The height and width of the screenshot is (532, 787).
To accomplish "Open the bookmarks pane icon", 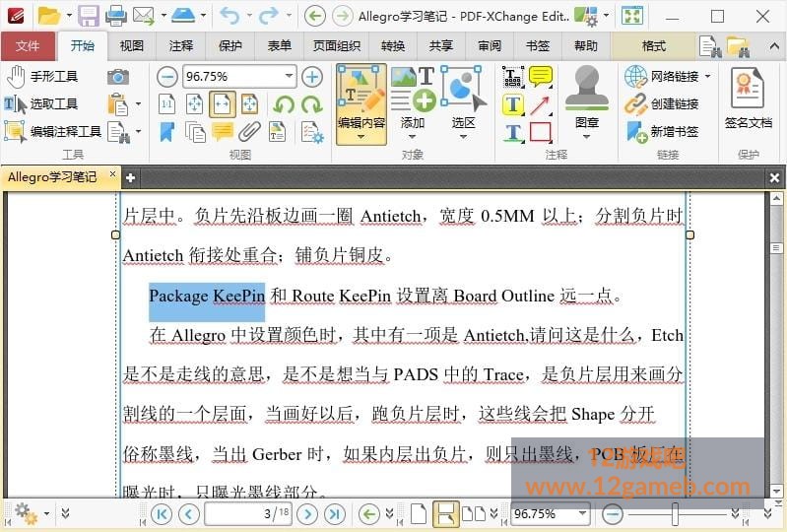I will coord(167,132).
